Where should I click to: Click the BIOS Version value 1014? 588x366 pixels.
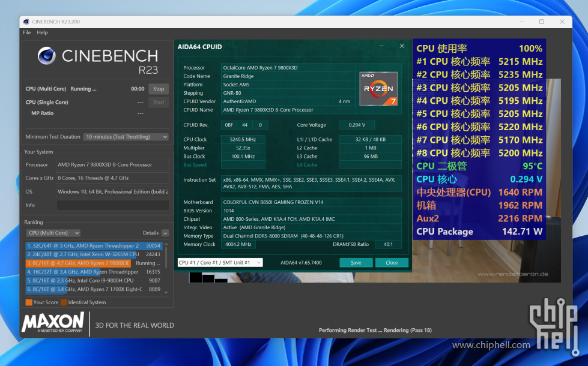click(x=311, y=211)
